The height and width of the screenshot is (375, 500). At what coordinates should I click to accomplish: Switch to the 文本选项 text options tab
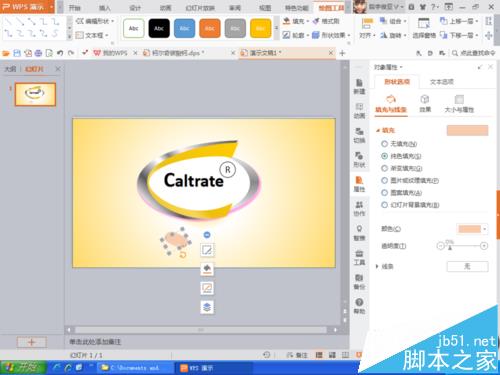point(442,82)
